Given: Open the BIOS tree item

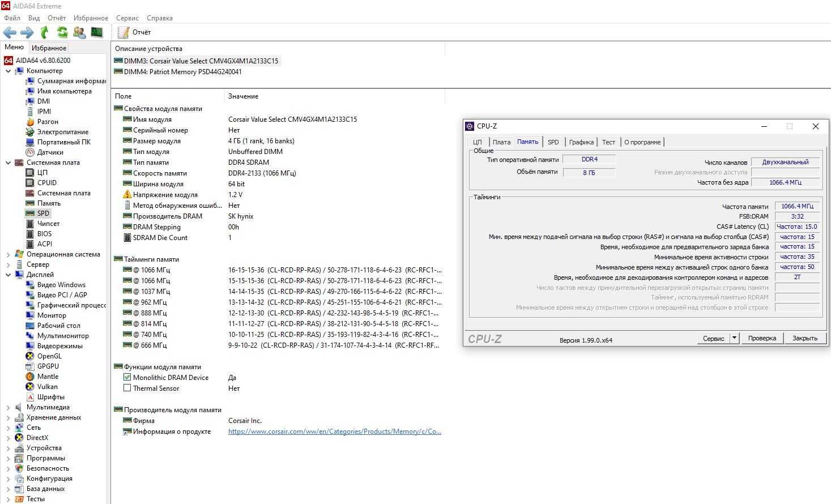Looking at the screenshot, I should (44, 234).
